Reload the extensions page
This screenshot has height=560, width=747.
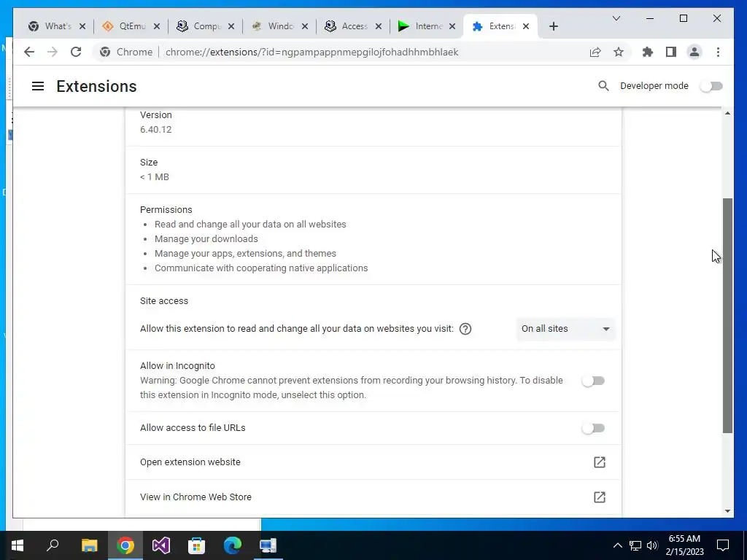tap(76, 52)
